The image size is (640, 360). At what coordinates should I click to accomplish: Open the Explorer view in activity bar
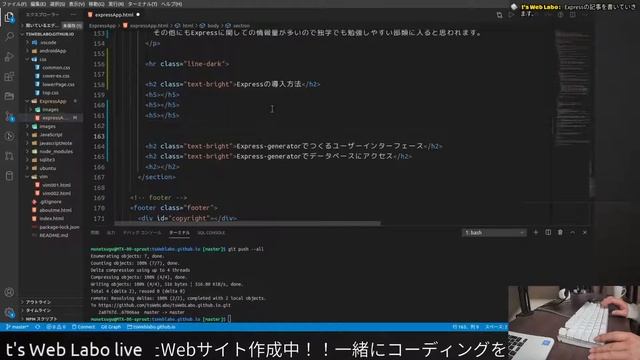pos(9,17)
